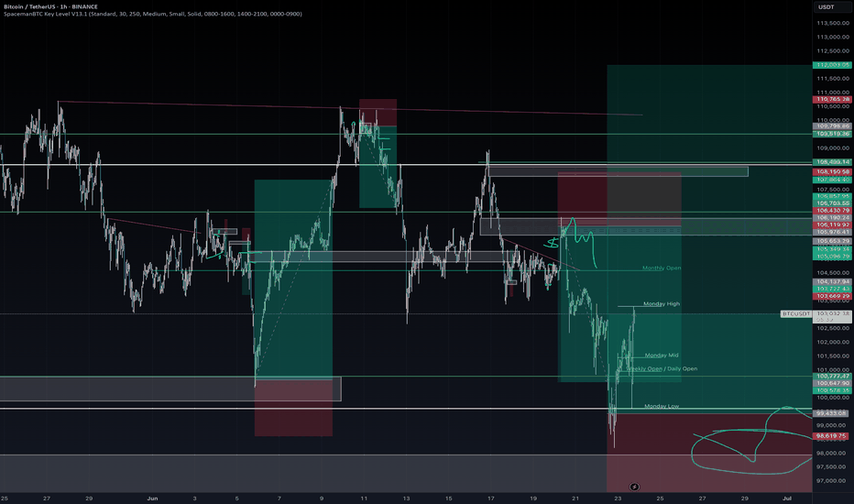Screen dimensions: 854x504
Task: Open the SpacemanBTC Key Level indicator legend
Action: pyautogui.click(x=152, y=14)
